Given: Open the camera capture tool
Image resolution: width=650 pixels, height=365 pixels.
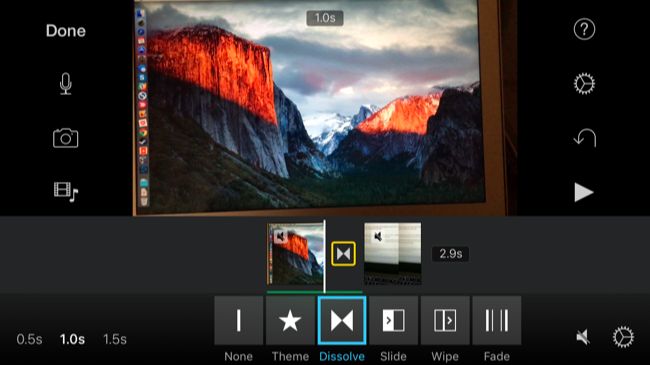Looking at the screenshot, I should (65, 138).
